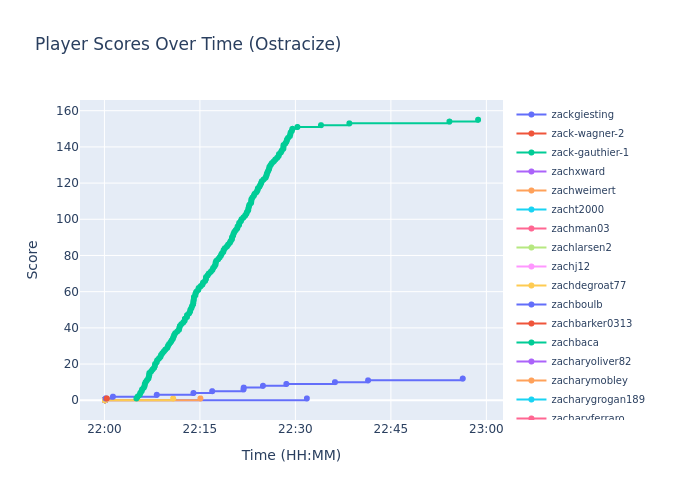Click the zacharyoliver82 purple legend swatch
The image size is (700, 500).
(x=531, y=362)
